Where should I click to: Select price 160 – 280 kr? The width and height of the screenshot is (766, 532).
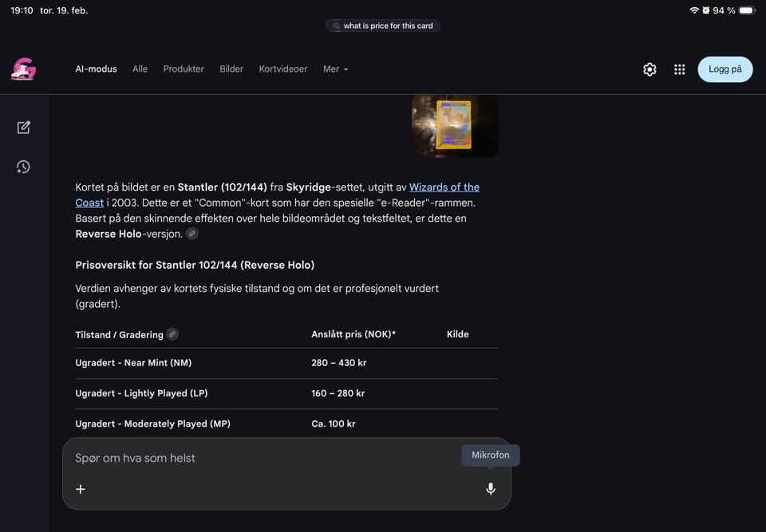click(338, 392)
